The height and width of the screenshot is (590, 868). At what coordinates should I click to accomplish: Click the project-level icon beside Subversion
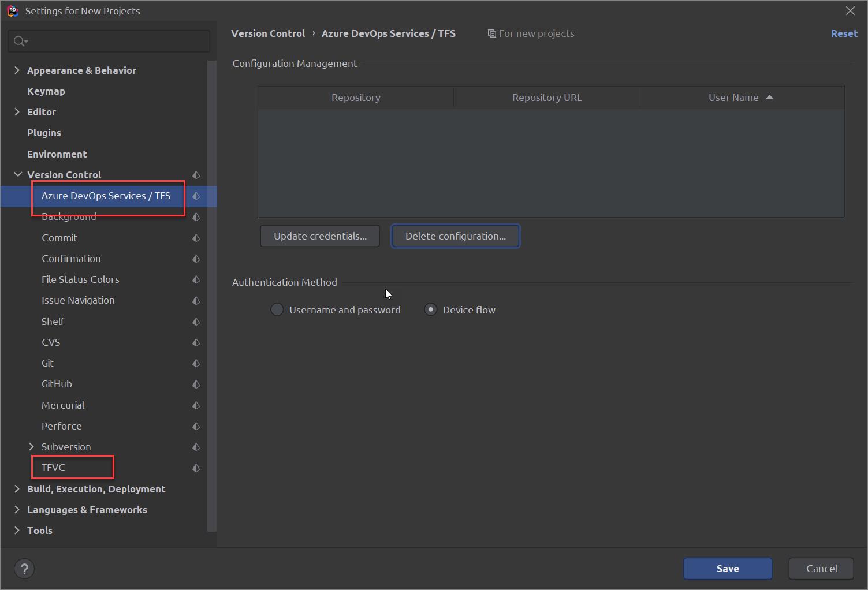[x=196, y=447]
